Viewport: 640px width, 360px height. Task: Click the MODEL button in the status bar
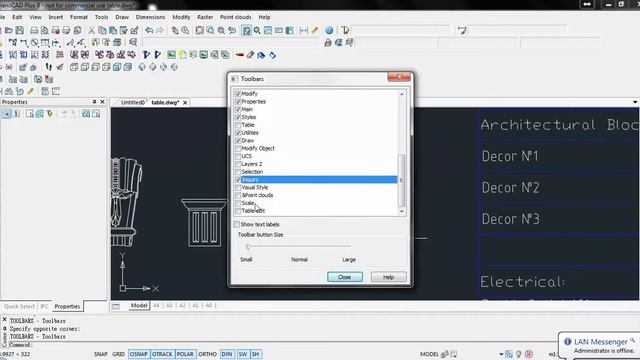pyautogui.click(x=429, y=354)
